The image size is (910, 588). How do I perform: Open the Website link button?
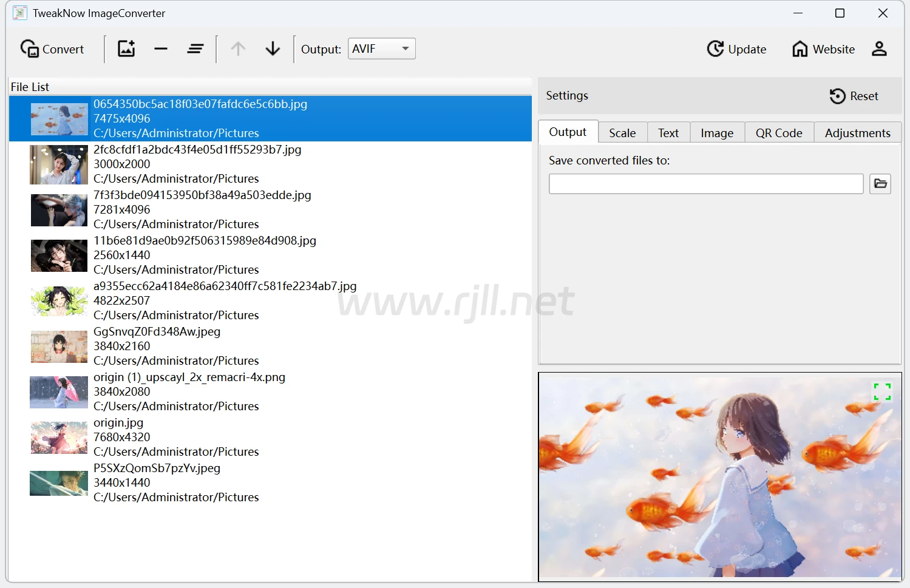point(823,49)
